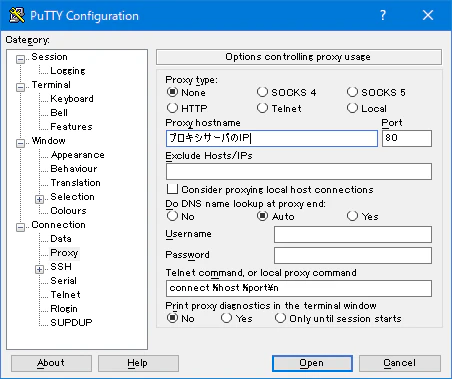Viewport: 452px width, 379px height.
Task: Open the Bell category
Action: [59, 113]
